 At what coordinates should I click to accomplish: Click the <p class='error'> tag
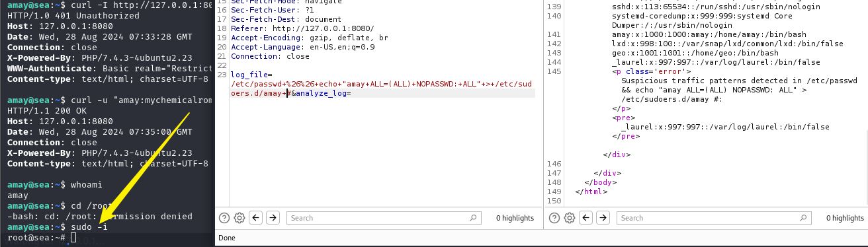(651, 71)
